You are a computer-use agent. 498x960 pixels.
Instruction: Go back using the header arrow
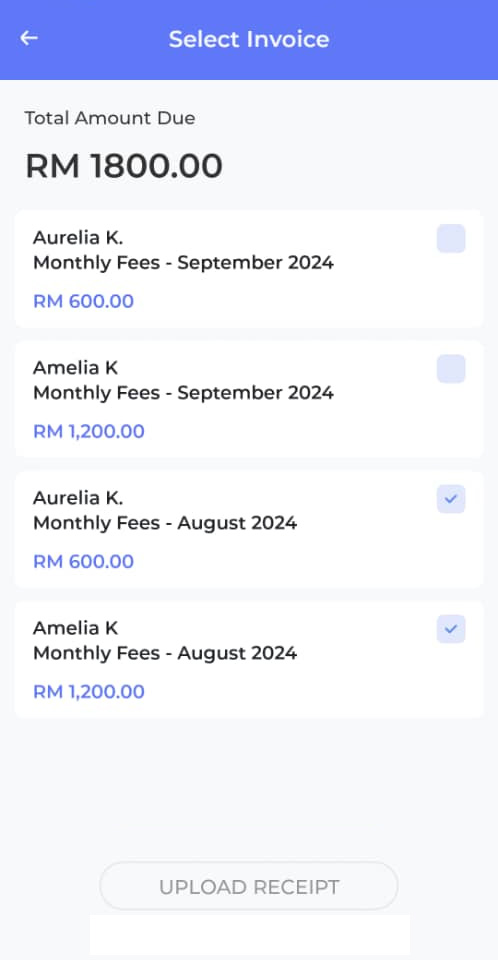29,39
